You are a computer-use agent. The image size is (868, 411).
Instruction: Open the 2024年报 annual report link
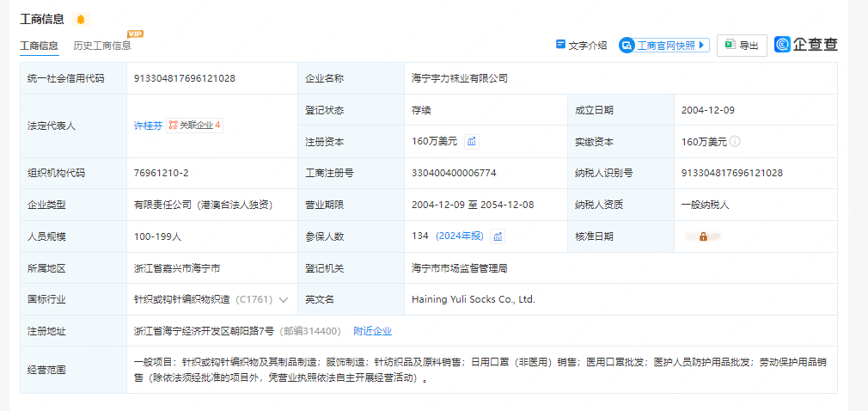point(460,236)
